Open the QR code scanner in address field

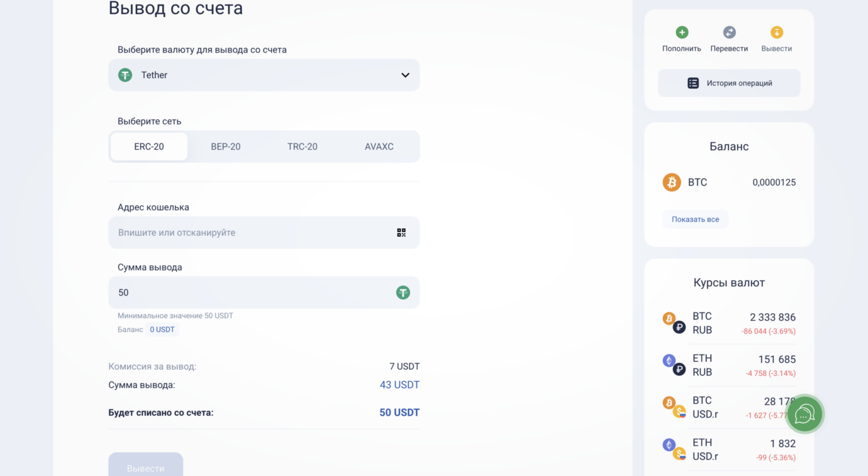point(401,232)
